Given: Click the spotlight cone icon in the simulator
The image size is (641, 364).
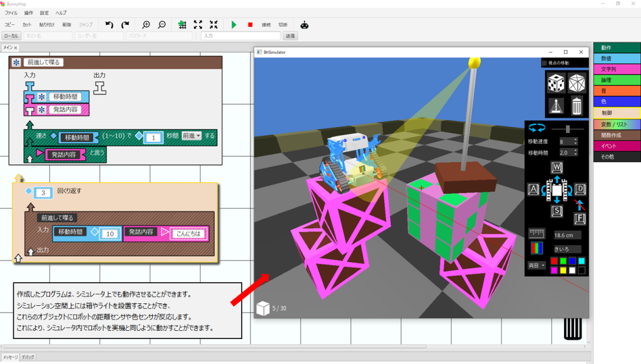Looking at the screenshot, I should point(556,104).
